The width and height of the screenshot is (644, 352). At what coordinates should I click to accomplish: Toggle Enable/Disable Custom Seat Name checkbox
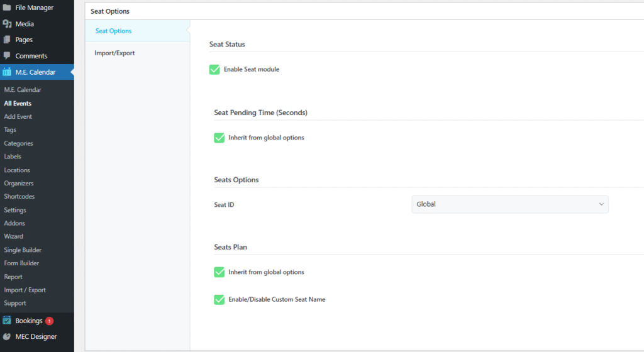click(219, 300)
